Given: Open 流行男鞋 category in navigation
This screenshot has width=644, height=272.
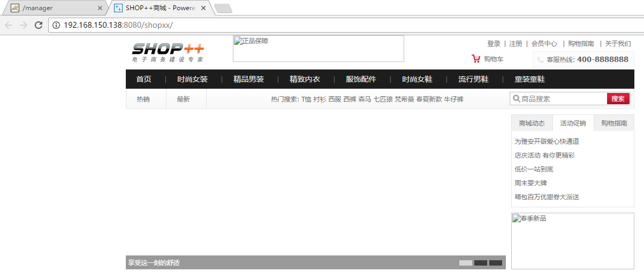Looking at the screenshot, I should point(473,79).
